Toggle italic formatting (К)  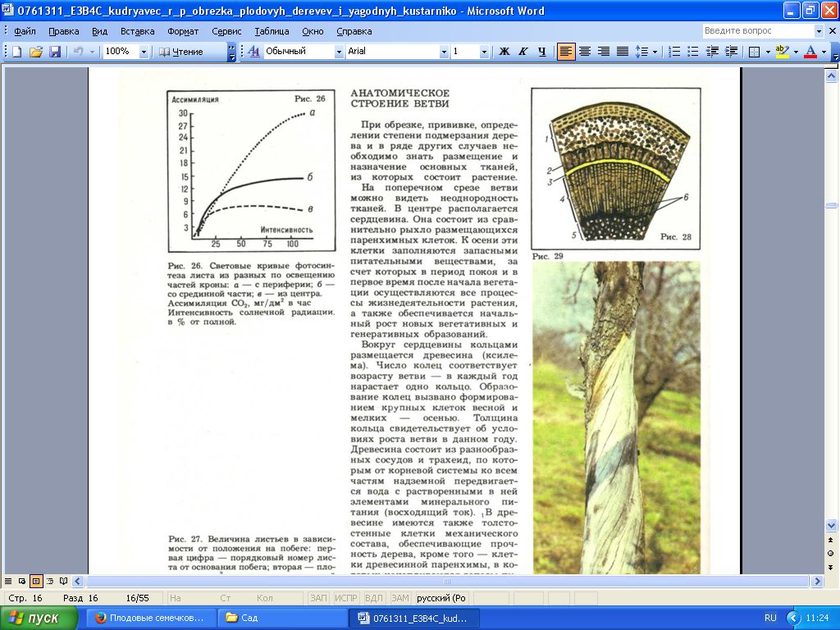(523, 51)
